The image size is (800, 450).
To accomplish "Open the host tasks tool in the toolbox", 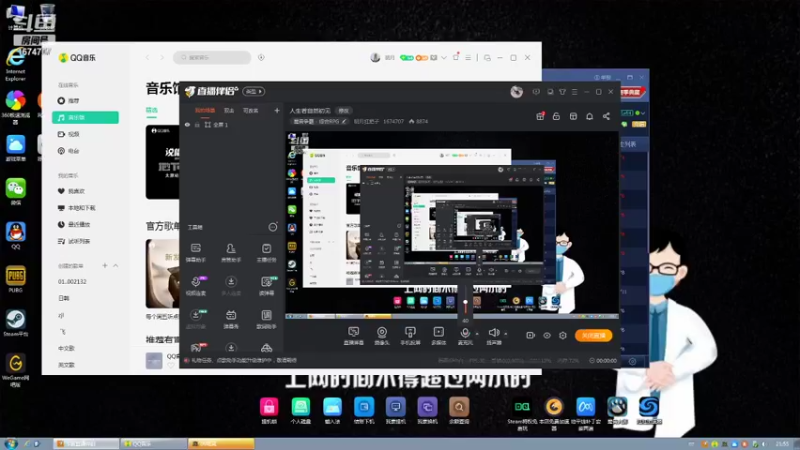I will coord(266,253).
